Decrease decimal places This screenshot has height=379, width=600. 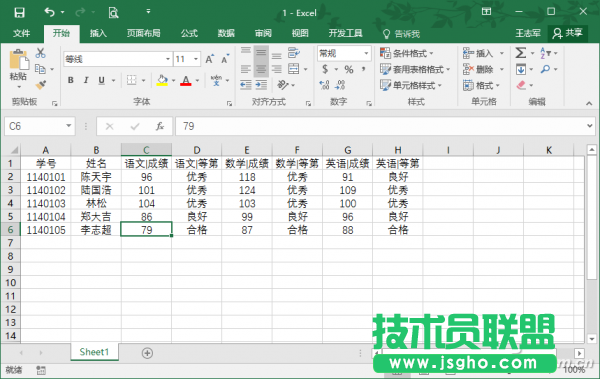coord(340,85)
